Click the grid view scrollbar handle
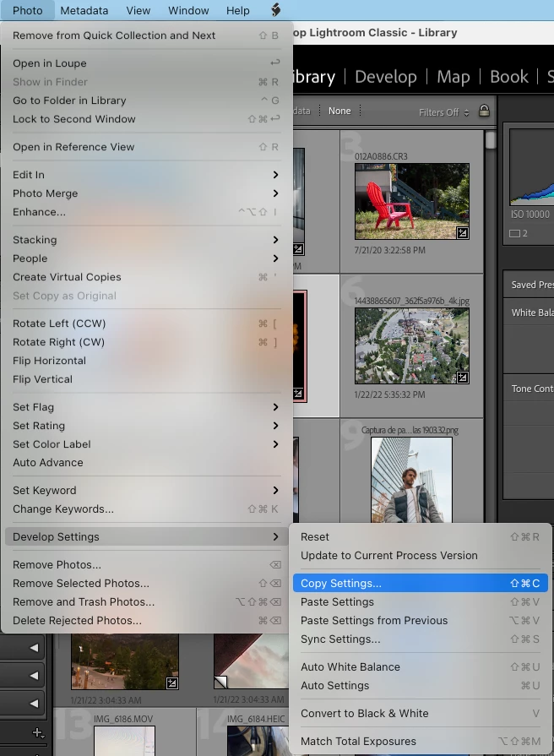The height and width of the screenshot is (756, 554). coord(491,140)
